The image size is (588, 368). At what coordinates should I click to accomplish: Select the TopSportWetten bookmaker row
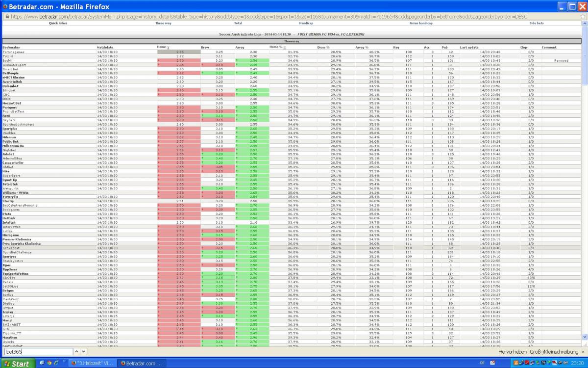coord(292,274)
